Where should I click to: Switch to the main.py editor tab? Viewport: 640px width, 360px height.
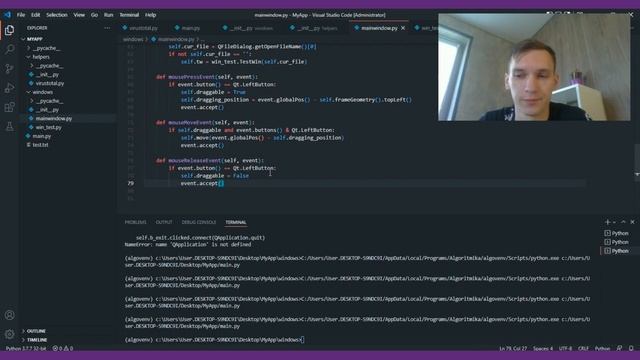[x=187, y=28]
